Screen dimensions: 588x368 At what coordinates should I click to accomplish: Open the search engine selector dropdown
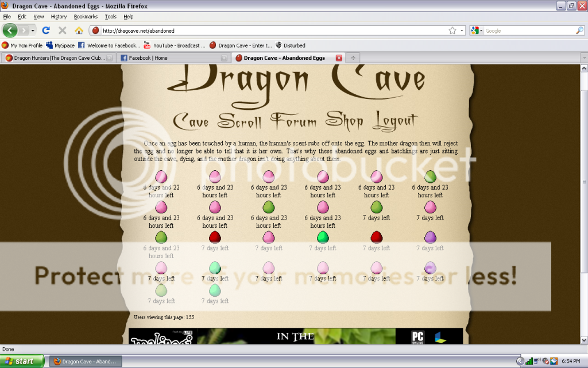point(477,30)
